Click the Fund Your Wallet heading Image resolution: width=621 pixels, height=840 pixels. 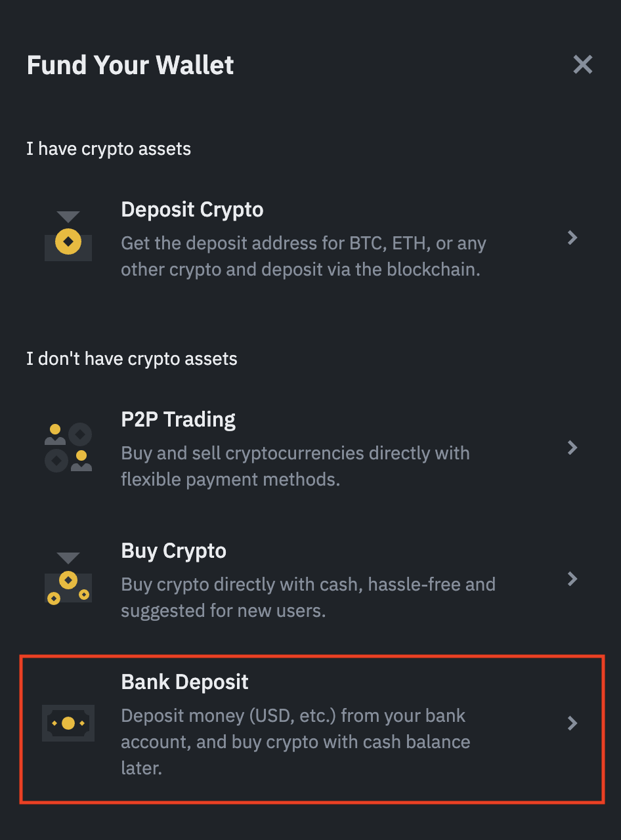point(131,65)
